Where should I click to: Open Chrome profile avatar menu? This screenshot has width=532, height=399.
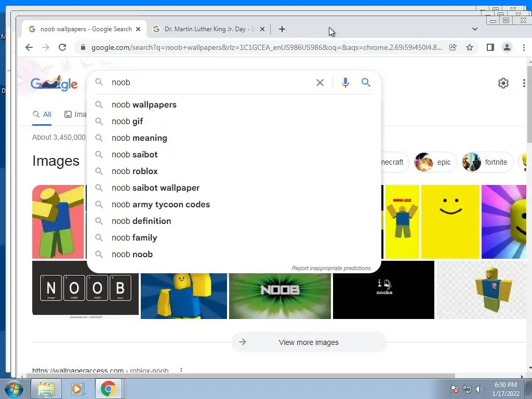coord(507,47)
